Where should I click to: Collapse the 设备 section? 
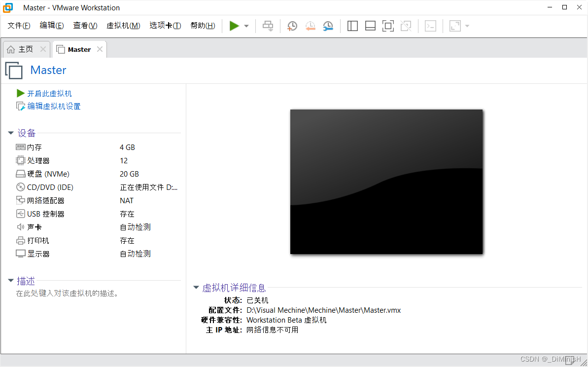click(x=11, y=133)
